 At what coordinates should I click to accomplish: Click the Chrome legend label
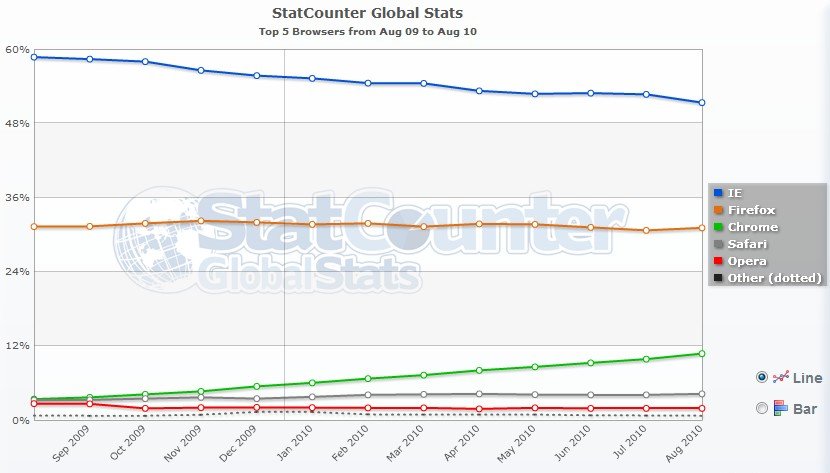(752, 227)
